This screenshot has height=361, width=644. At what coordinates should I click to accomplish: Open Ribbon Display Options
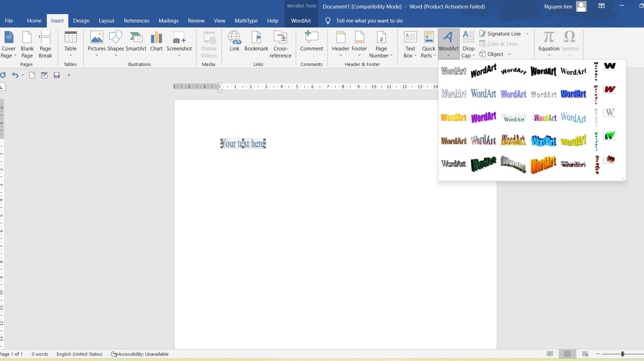602,6
